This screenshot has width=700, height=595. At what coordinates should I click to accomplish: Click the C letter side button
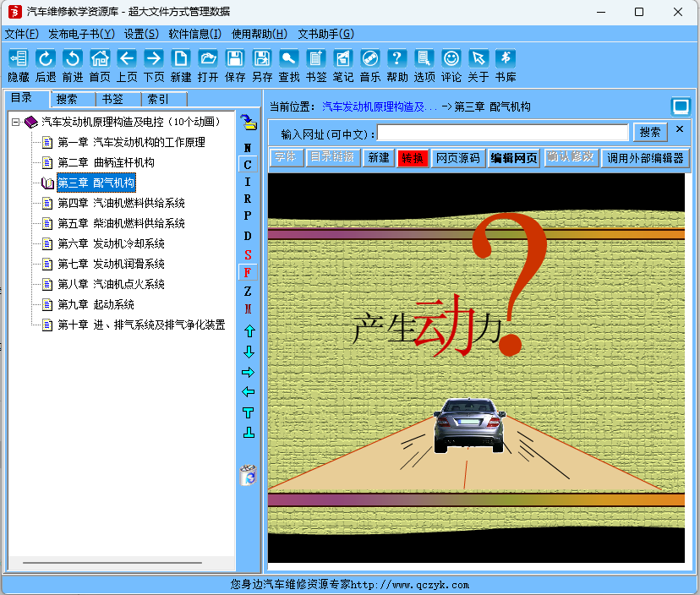(x=248, y=165)
